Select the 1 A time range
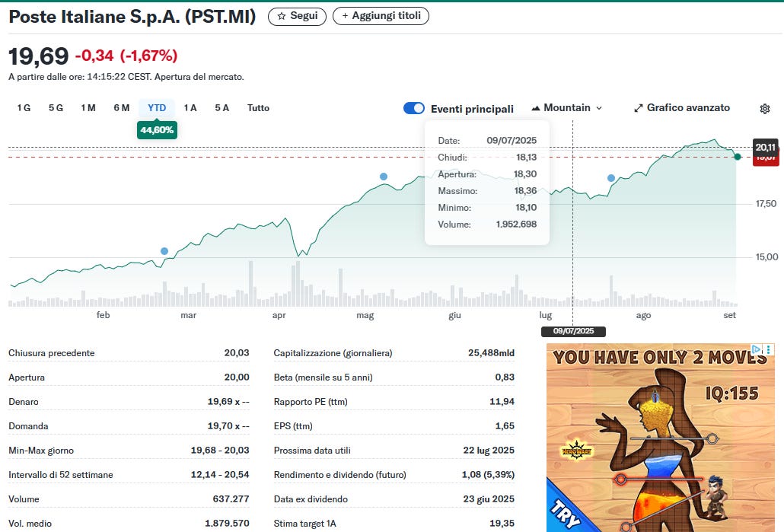 [190, 108]
